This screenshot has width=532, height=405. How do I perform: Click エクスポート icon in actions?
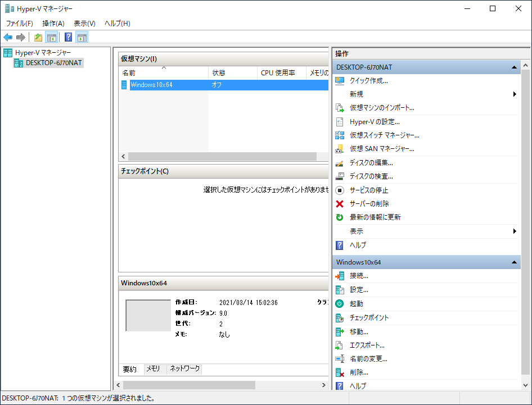tap(340, 345)
